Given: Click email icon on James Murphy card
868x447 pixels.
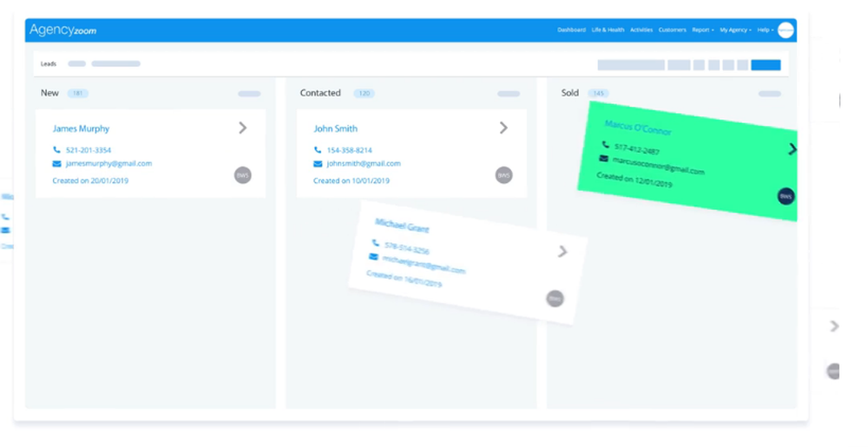Looking at the screenshot, I should [56, 164].
